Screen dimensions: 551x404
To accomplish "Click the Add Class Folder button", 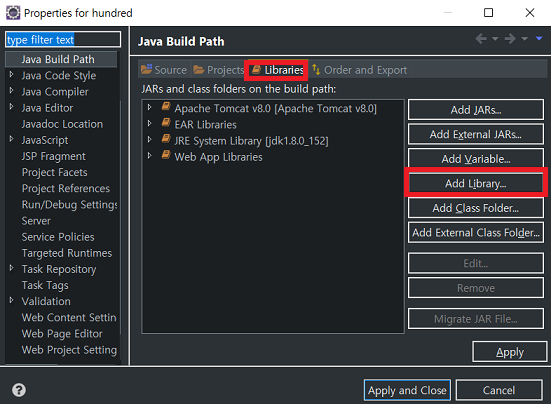I will pyautogui.click(x=476, y=208).
